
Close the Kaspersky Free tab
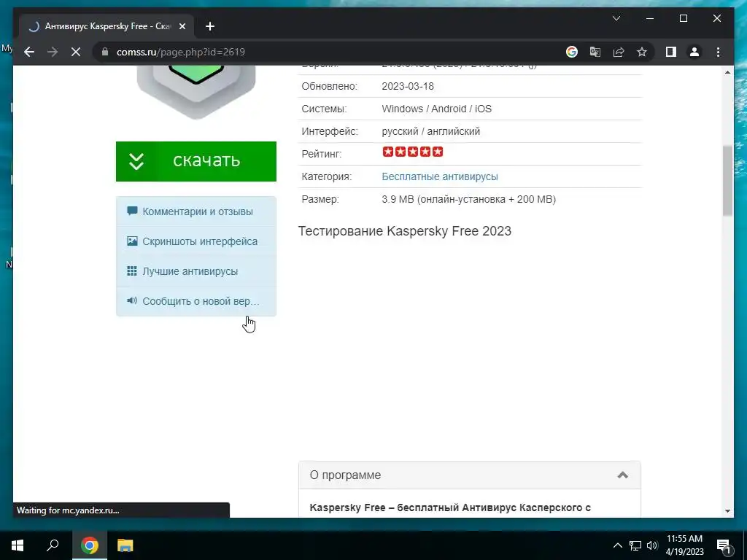(182, 26)
